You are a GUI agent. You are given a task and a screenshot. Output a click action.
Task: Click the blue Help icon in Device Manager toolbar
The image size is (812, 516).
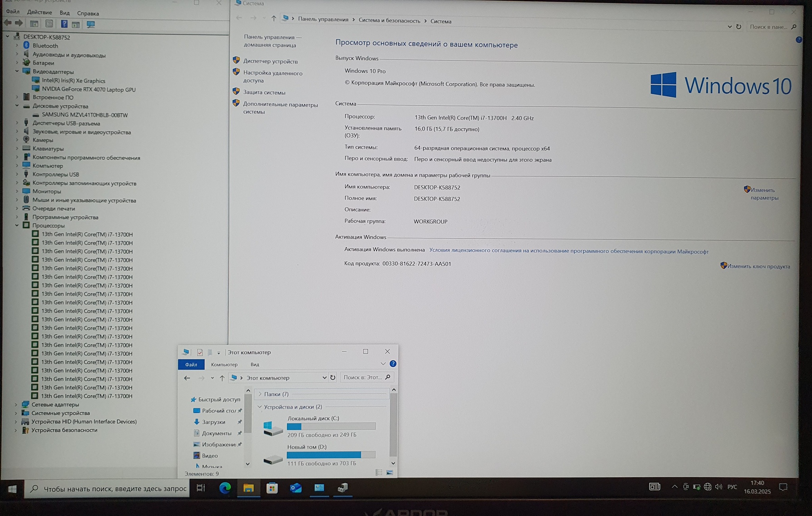[x=64, y=24]
